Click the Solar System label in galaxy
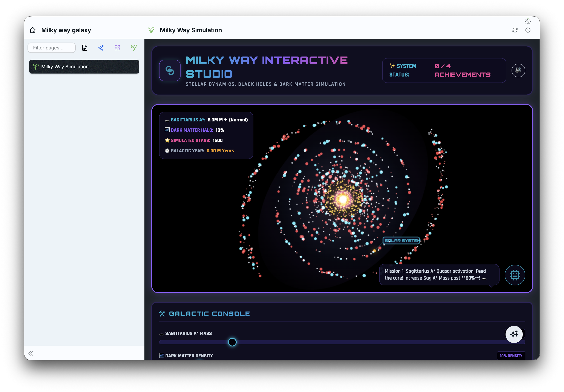Viewport: 564px width, 392px height. coord(402,240)
